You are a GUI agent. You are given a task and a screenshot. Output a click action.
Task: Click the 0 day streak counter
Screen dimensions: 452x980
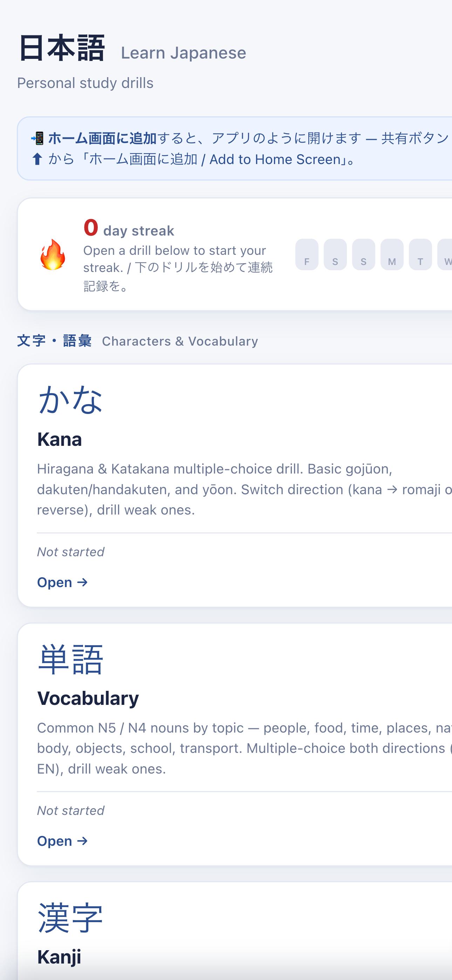pos(129,228)
